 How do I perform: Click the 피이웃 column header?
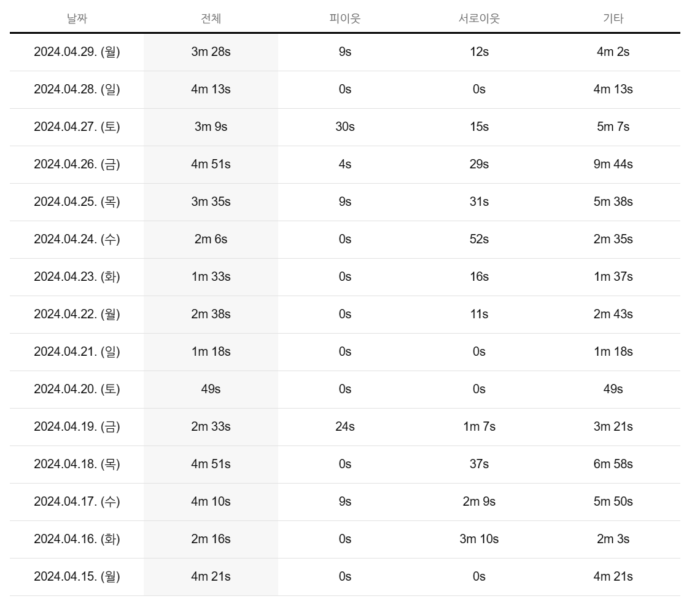click(x=344, y=18)
